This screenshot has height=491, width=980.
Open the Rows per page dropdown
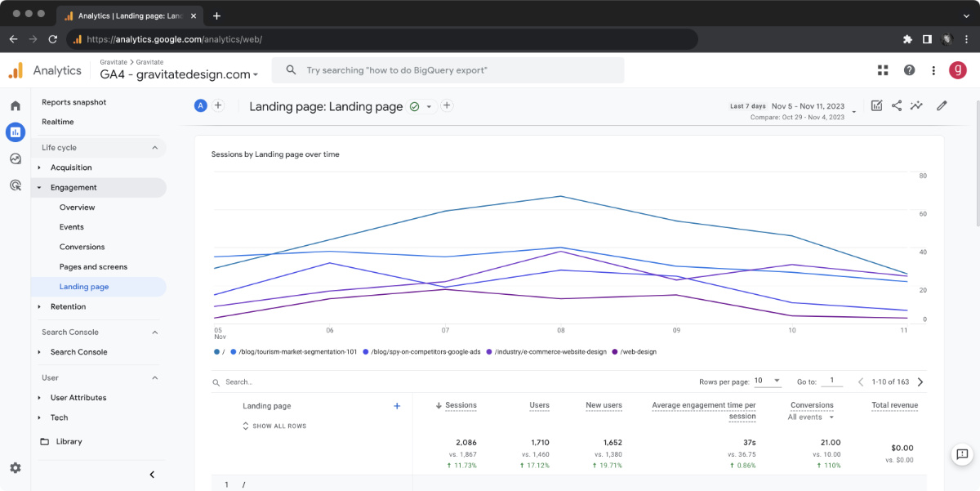tap(766, 381)
